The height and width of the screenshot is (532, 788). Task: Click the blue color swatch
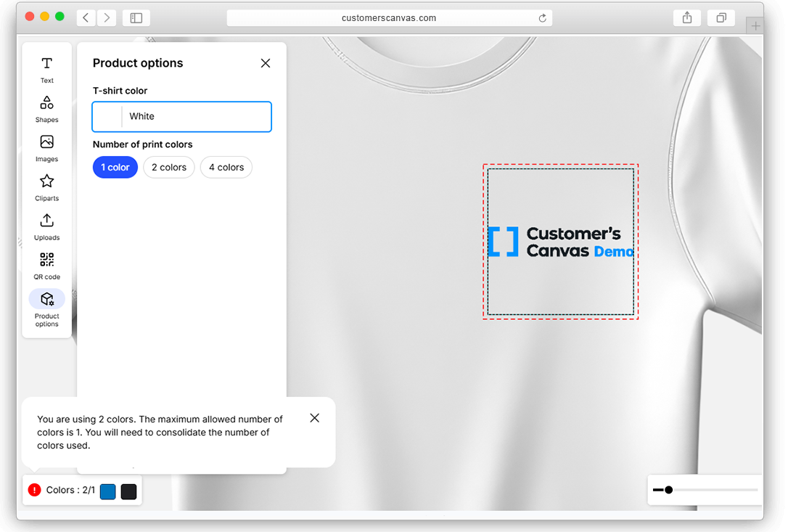[x=108, y=491]
